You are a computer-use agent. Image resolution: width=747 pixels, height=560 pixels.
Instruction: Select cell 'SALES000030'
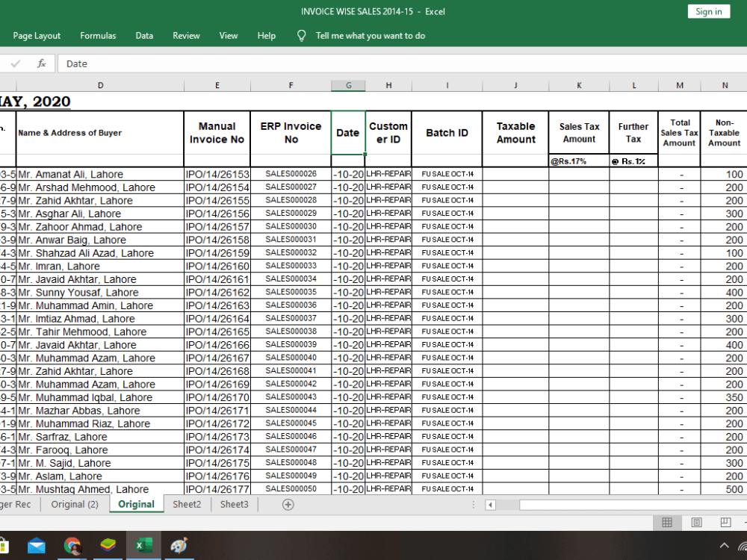click(x=291, y=227)
